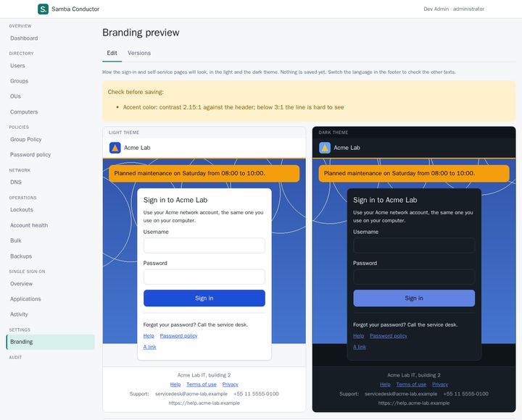This screenshot has width=522, height=420.
Task: Click Privacy link in dark theme footer
Action: click(x=440, y=385)
